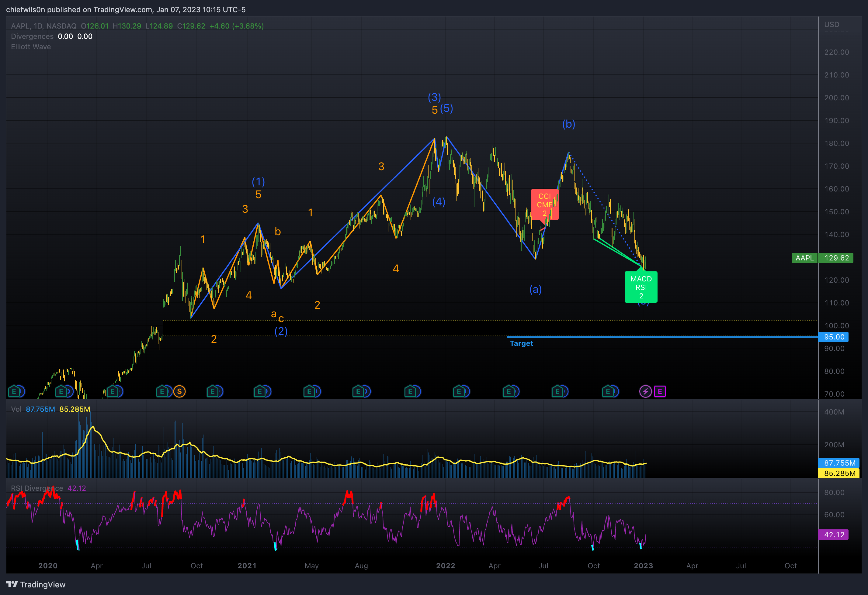
Task: Select the Target horizontal line label
Action: coord(521,343)
